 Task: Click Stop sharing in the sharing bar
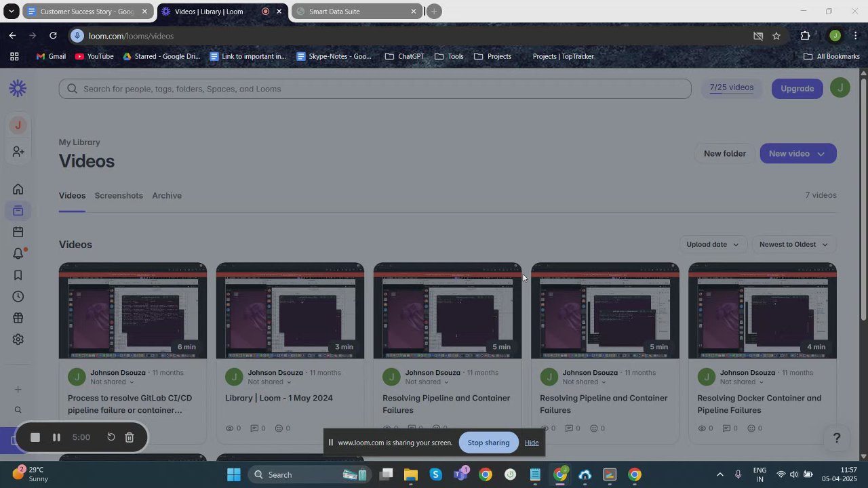click(x=488, y=443)
